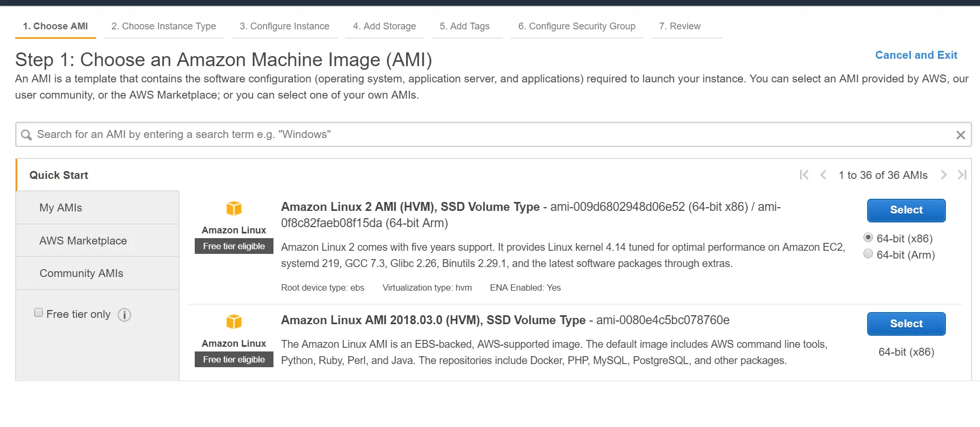This screenshot has width=980, height=427.
Task: Choose the 64-bit (Arm) radio option
Action: [868, 254]
